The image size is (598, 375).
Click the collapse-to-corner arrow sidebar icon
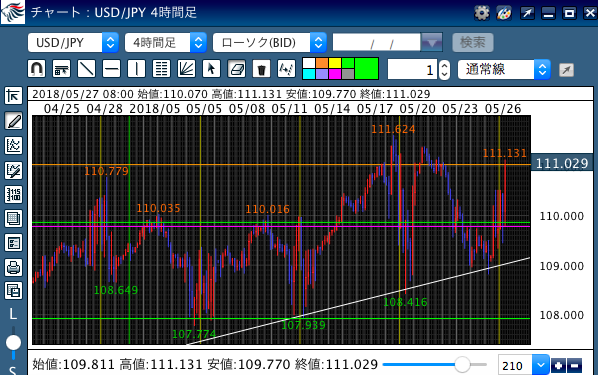[13, 95]
